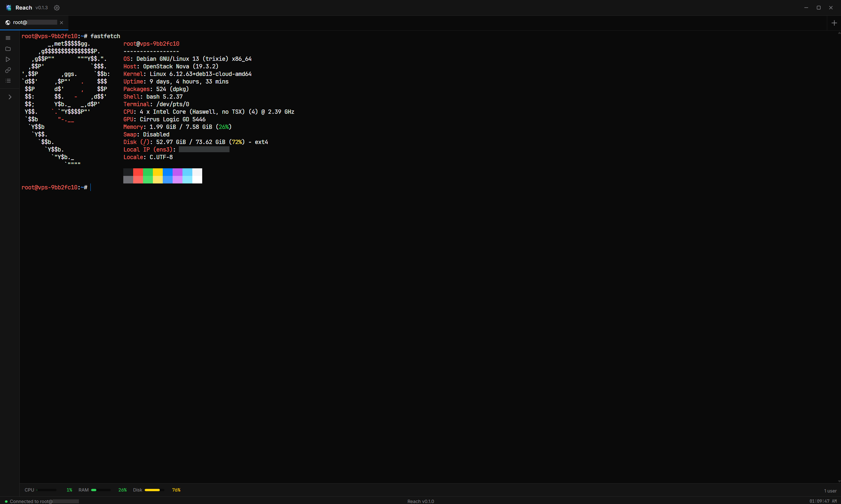Image resolution: width=841 pixels, height=504 pixels.
Task: Click the GPU: Cirrus Logic GD 5446 line
Action: pos(164,119)
